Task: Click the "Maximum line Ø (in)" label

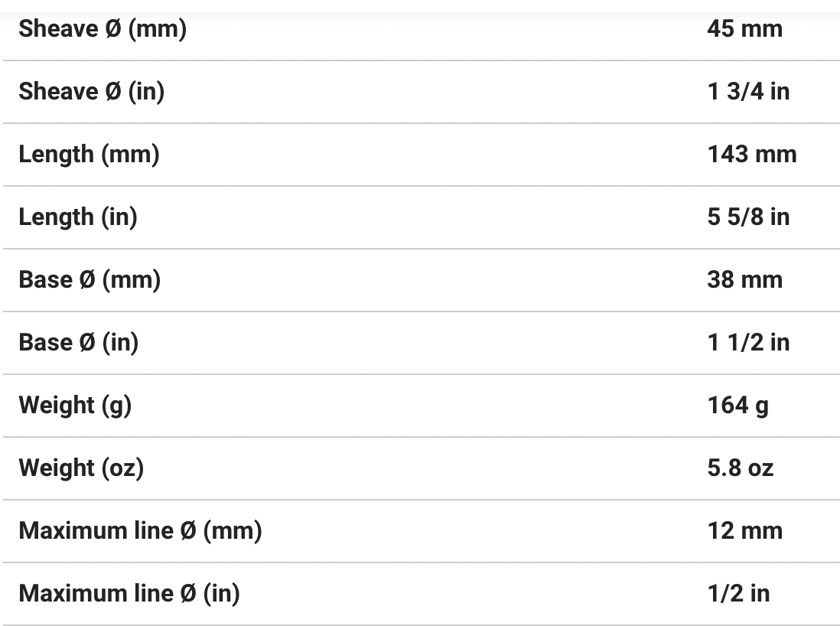Action: click(x=129, y=594)
